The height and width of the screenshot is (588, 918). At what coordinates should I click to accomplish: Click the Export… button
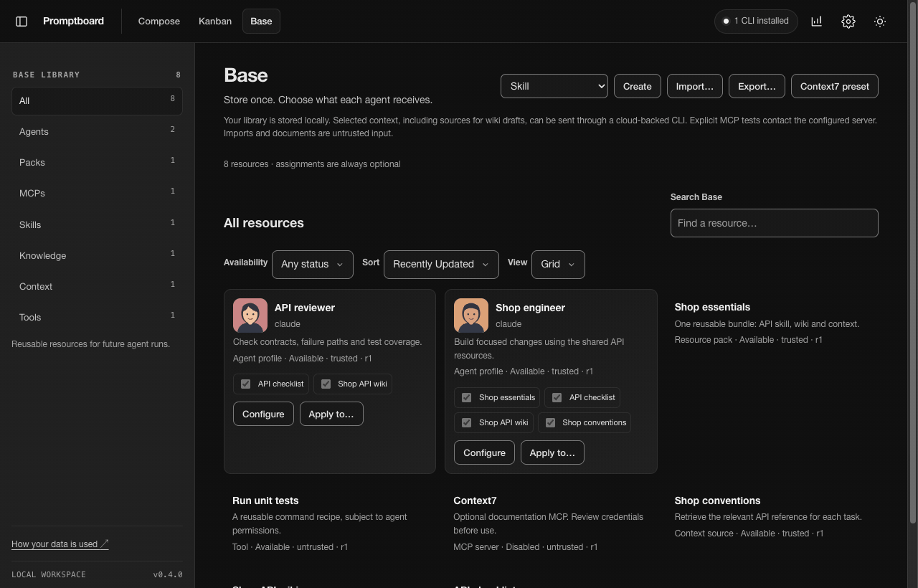pos(757,86)
